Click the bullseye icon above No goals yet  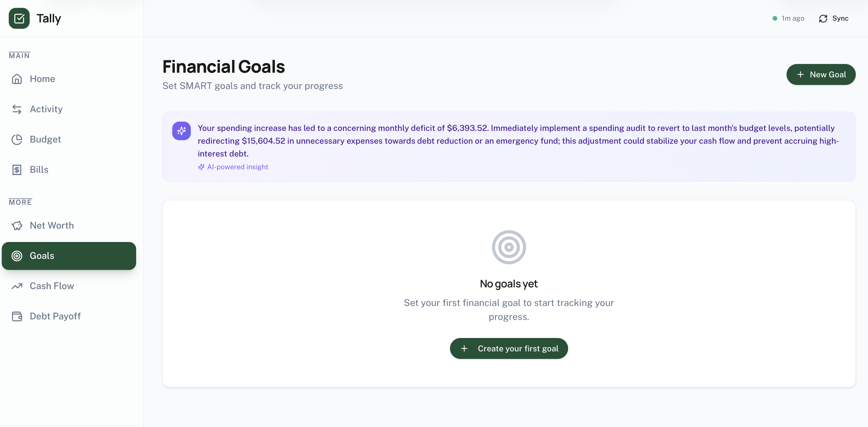click(508, 247)
